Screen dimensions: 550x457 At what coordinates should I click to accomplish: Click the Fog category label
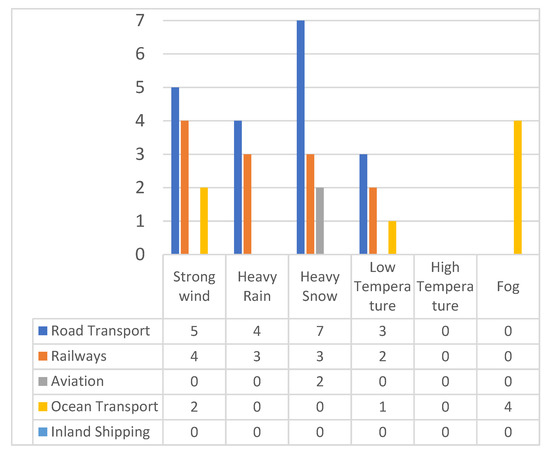pyautogui.click(x=508, y=287)
